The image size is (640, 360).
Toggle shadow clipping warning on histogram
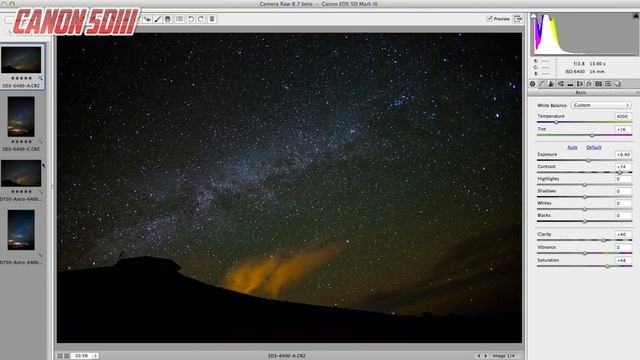(x=533, y=16)
